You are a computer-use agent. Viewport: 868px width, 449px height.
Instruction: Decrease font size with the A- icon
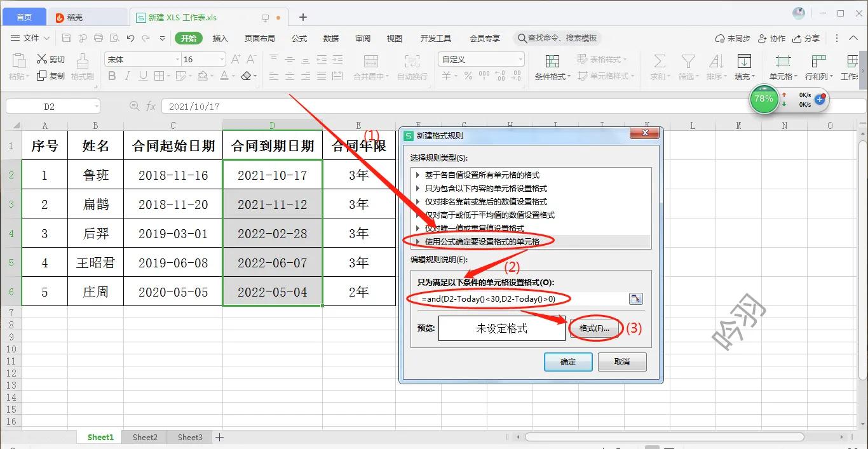[251, 59]
